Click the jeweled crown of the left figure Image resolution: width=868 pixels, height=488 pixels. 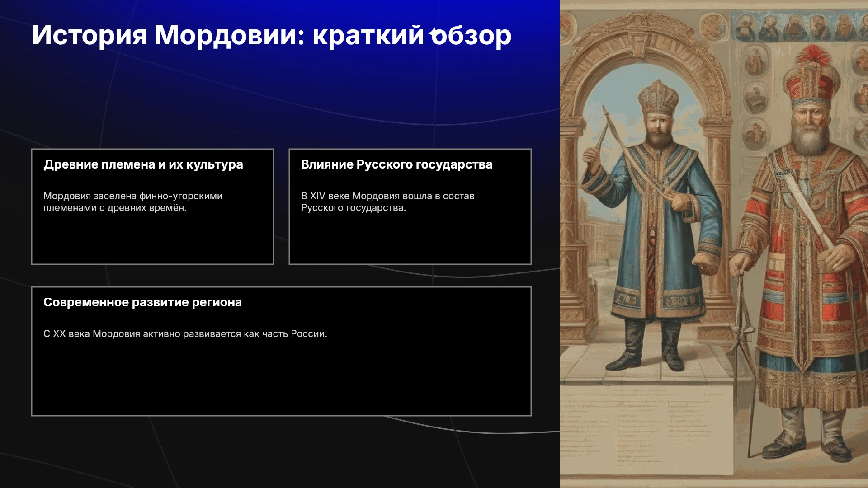(658, 96)
